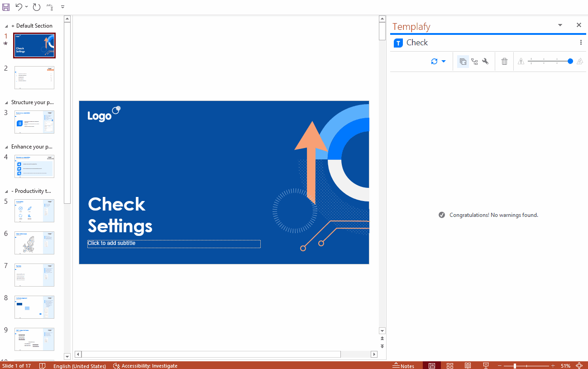Open the document structure check icon
This screenshot has height=369, width=588.
(x=474, y=61)
